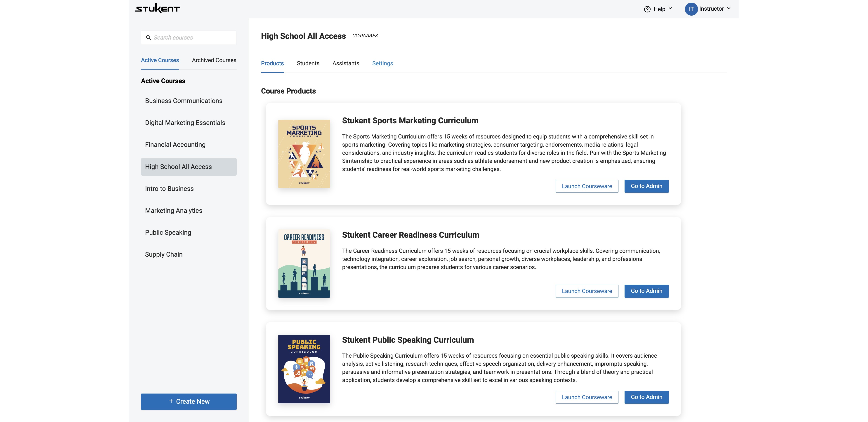Select Marketing Analytics course in sidebar
This screenshot has width=868, height=422.
(x=174, y=211)
